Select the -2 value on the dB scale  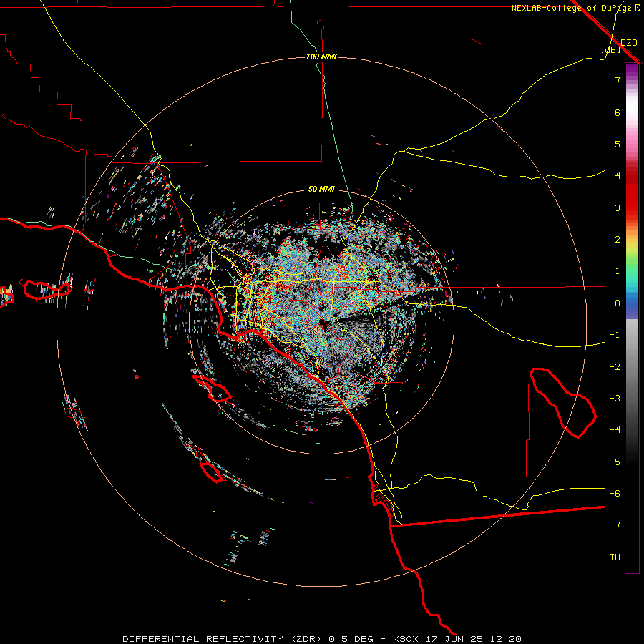click(615, 367)
